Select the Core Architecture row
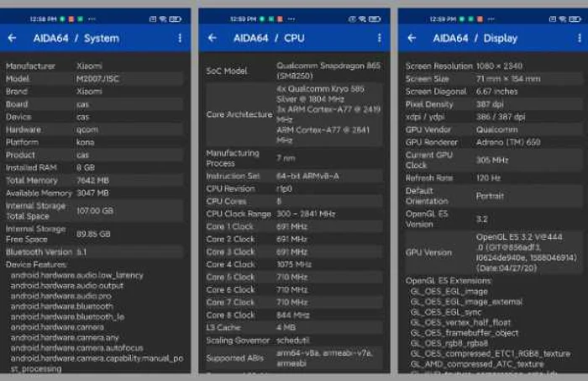 [x=294, y=114]
